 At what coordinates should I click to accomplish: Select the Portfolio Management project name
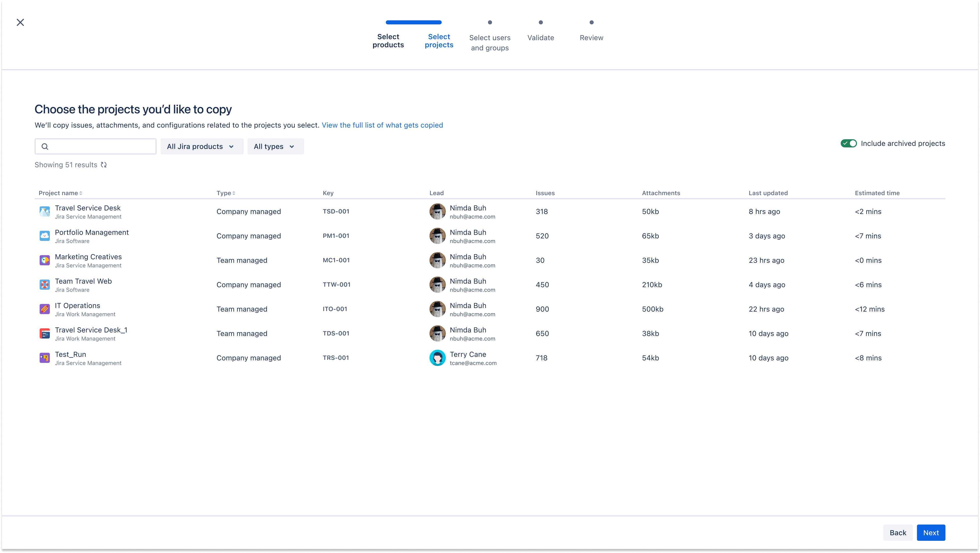92,232
